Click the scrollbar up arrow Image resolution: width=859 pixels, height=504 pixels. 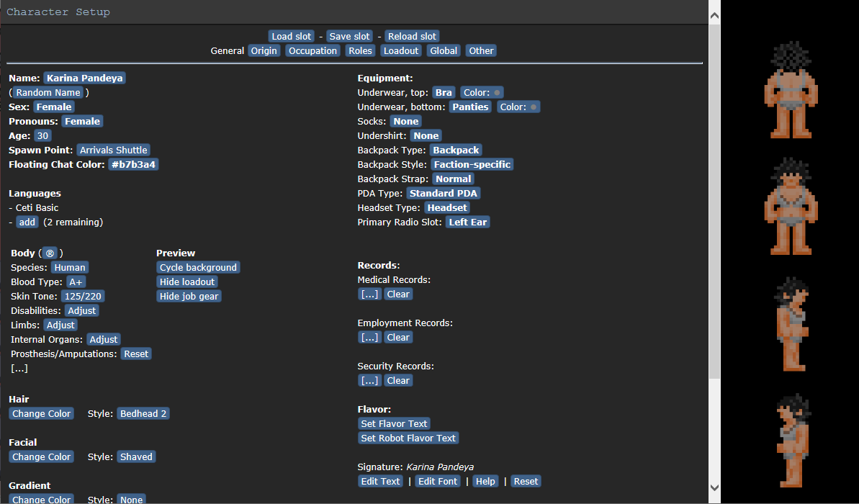[714, 14]
